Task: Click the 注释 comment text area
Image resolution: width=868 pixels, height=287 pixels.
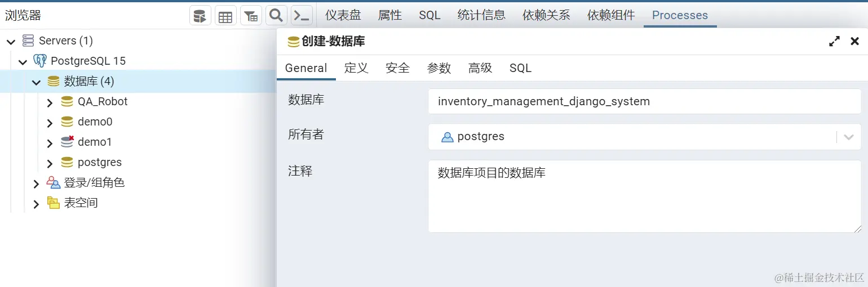Action: pos(645,196)
